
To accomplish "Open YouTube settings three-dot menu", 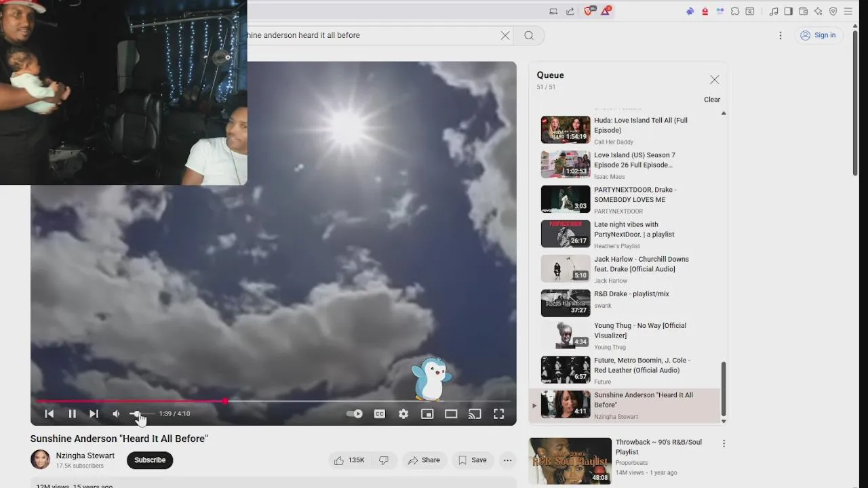I will 781,35.
